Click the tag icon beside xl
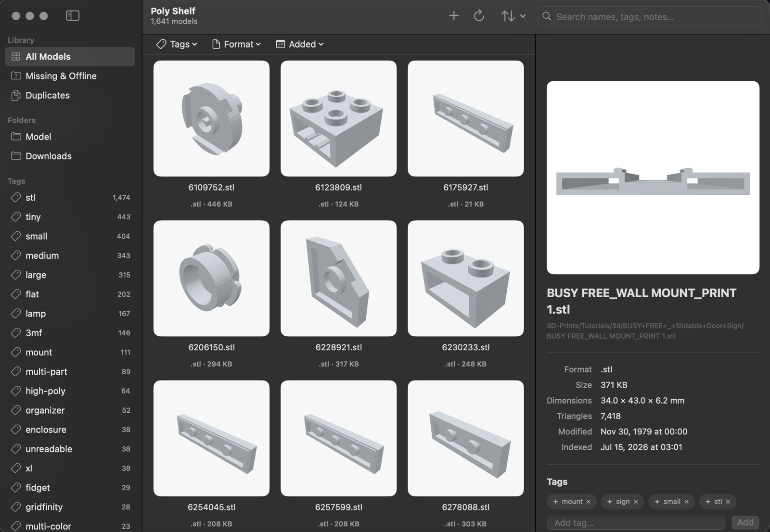The image size is (770, 532). click(x=16, y=468)
